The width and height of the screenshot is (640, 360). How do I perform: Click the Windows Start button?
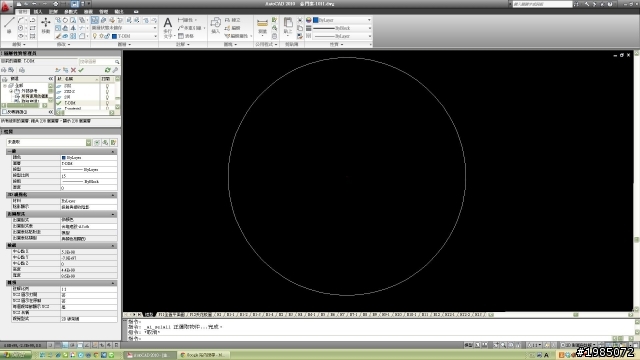click(16, 355)
